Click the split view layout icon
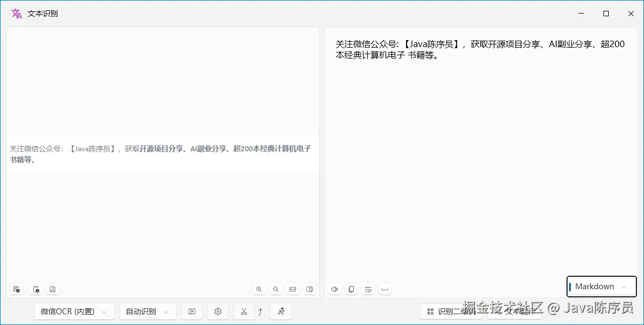This screenshot has width=644, height=325. click(310, 289)
